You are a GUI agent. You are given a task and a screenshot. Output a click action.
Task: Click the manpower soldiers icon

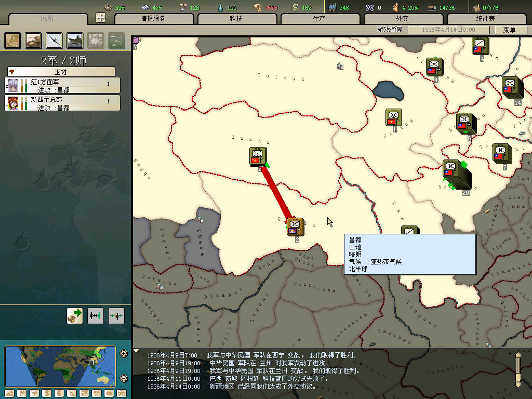point(332,7)
